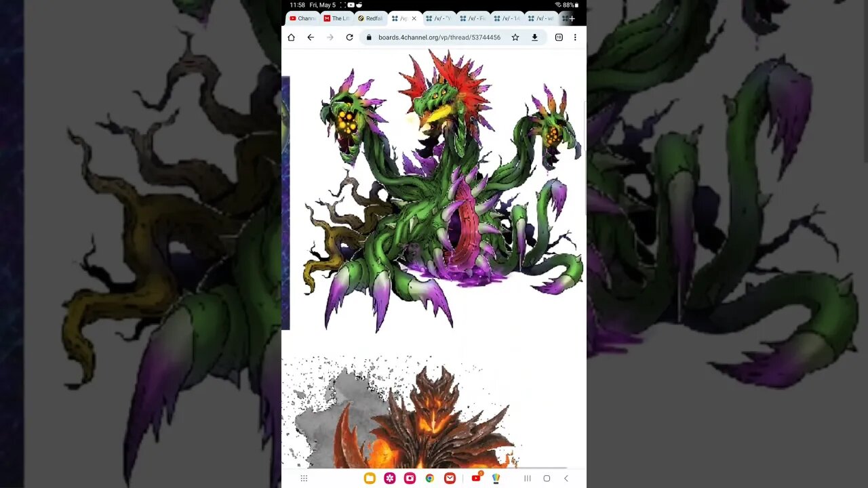Open a new tab with plus
Image resolution: width=868 pixels, height=488 pixels.
tap(573, 18)
